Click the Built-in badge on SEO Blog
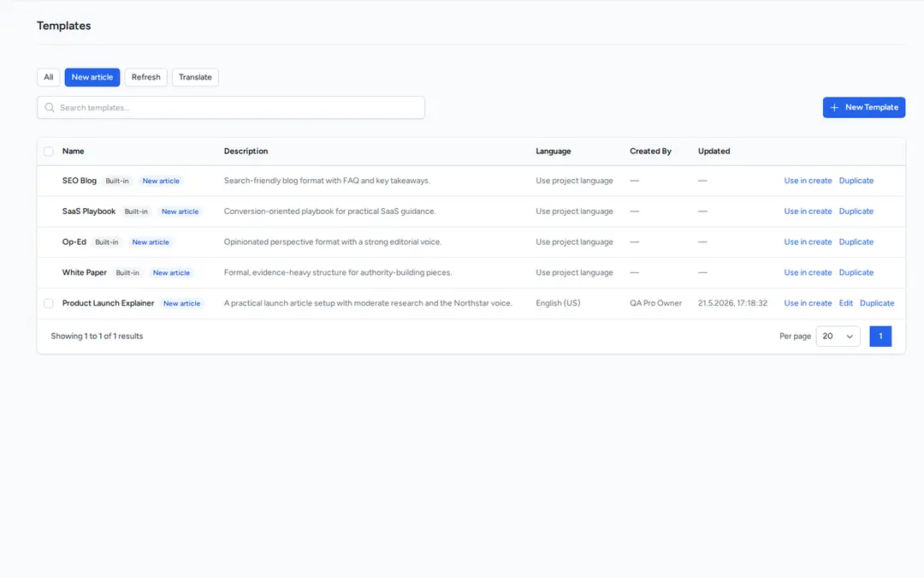Screen dimensions: 924x578 tap(116, 181)
